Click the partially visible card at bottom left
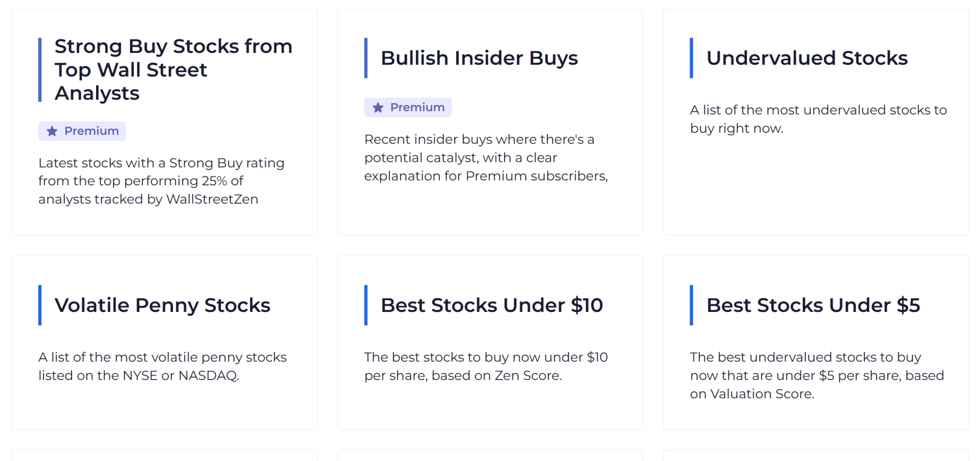 (164, 457)
